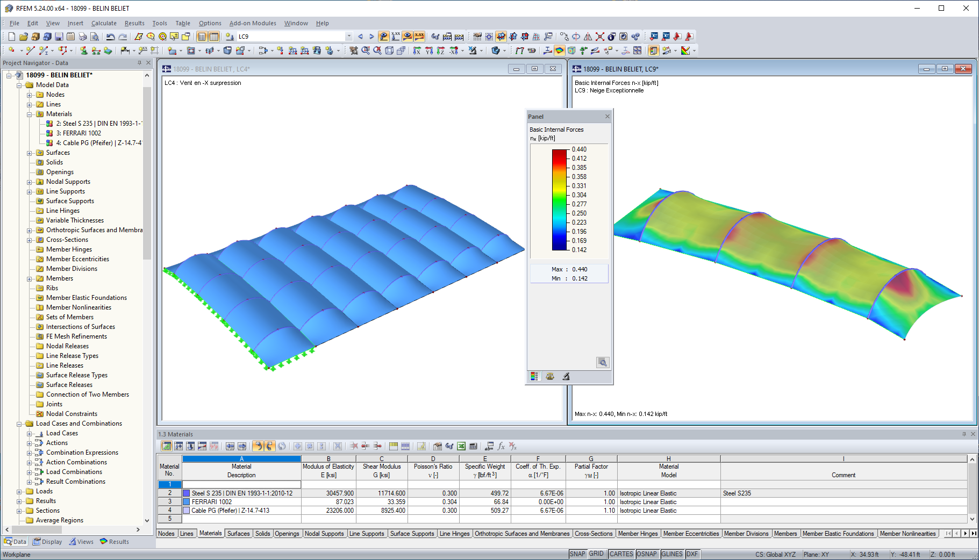Select the Save icon in the main toolbar

point(59,37)
